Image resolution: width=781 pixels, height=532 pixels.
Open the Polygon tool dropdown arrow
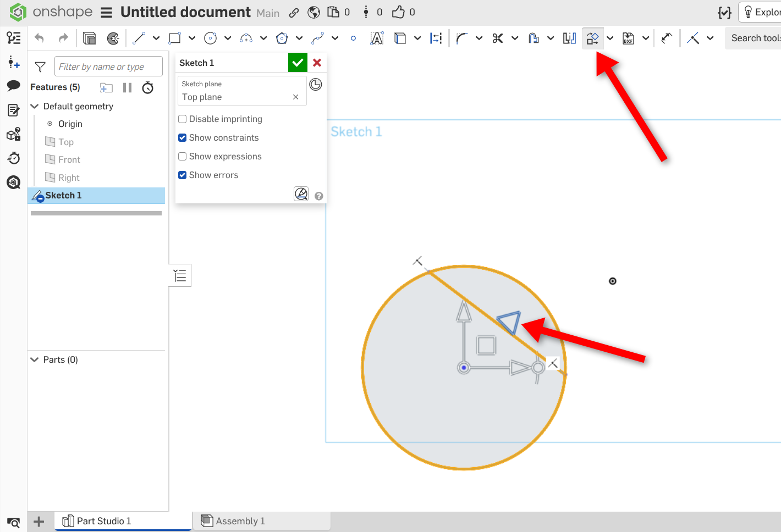pyautogui.click(x=299, y=38)
